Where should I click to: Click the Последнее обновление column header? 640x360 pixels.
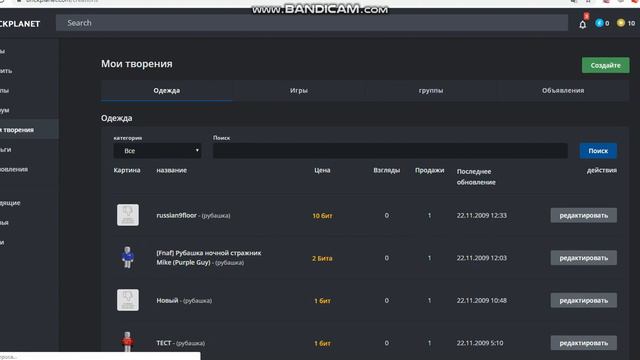tap(476, 177)
